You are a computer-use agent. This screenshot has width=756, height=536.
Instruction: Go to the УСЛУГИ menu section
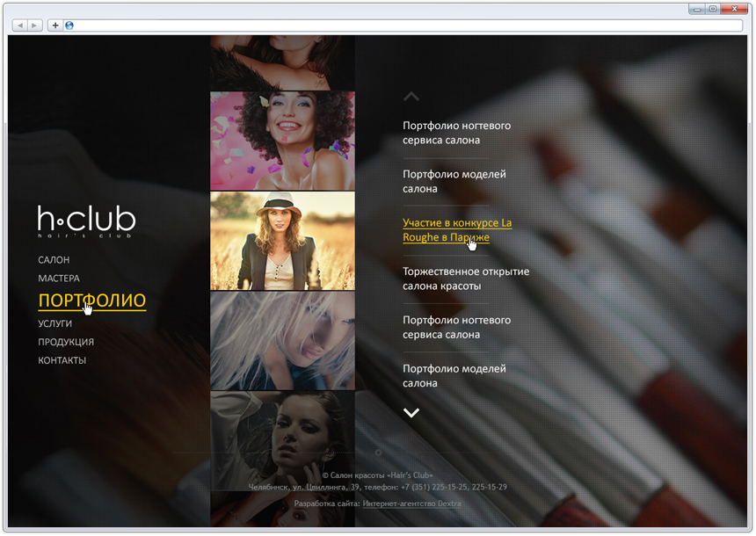click(55, 323)
